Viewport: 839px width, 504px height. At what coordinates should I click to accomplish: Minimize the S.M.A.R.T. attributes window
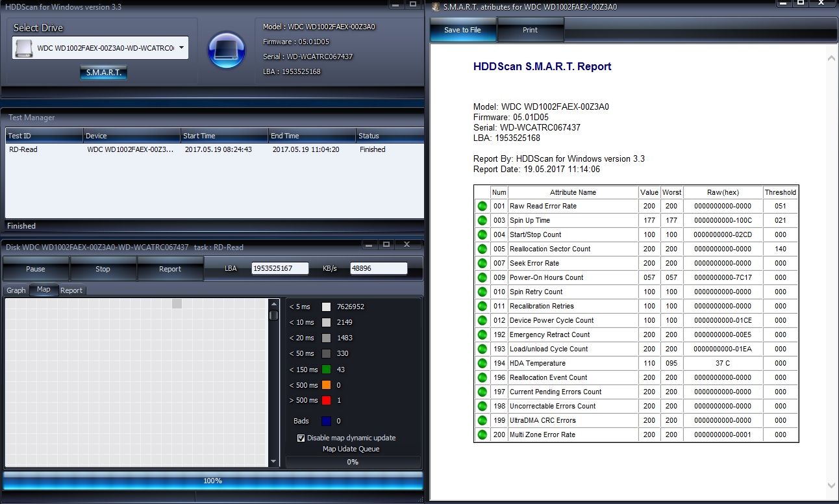point(783,4)
